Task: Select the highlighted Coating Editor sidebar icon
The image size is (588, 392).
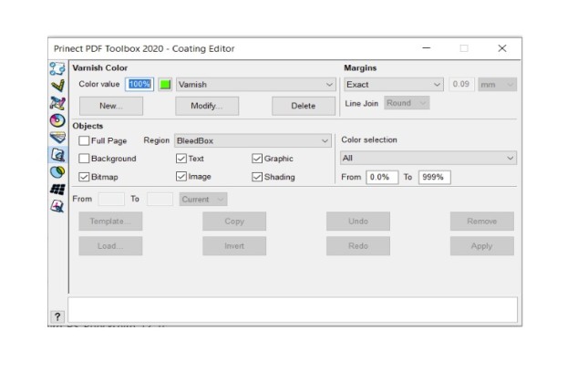Action: click(57, 154)
